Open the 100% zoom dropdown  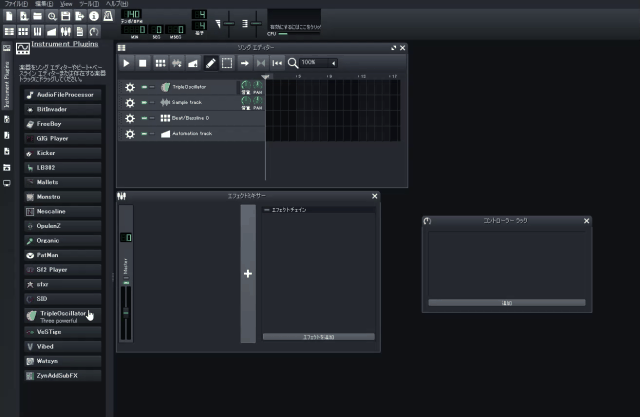319,63
